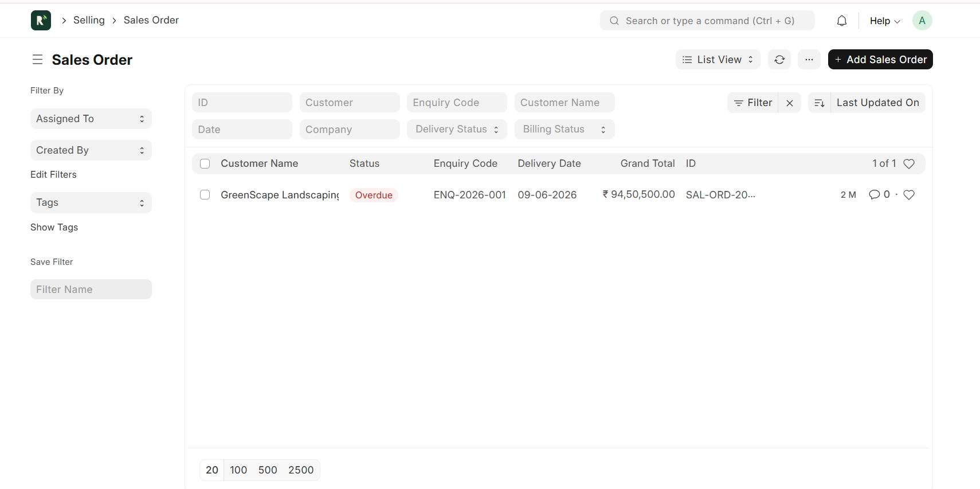980x489 pixels.
Task: Focus the Date filter field
Action: pyautogui.click(x=242, y=130)
